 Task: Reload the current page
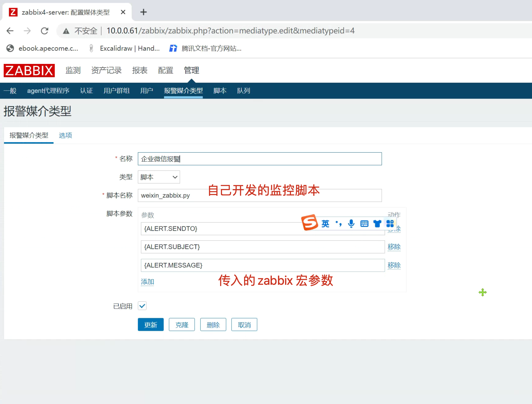tap(45, 31)
